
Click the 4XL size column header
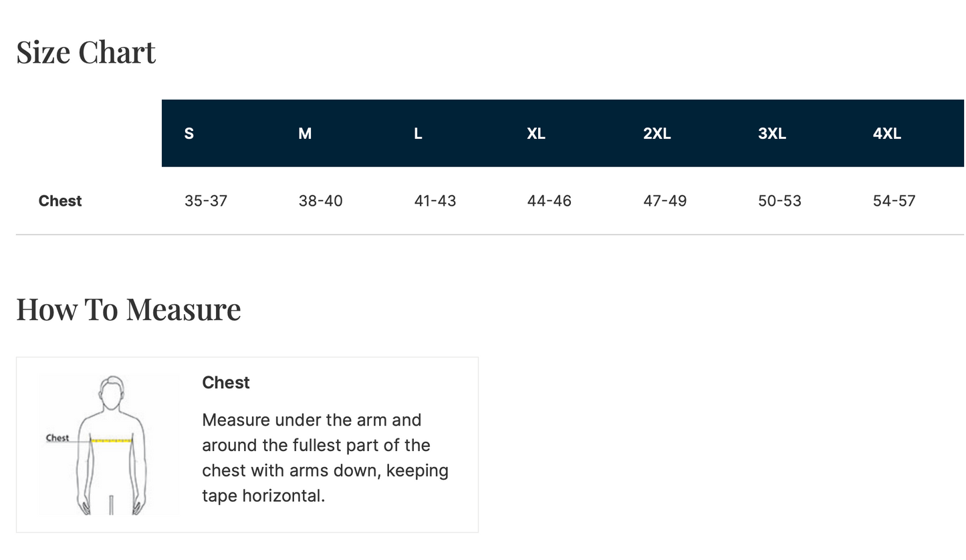887,134
